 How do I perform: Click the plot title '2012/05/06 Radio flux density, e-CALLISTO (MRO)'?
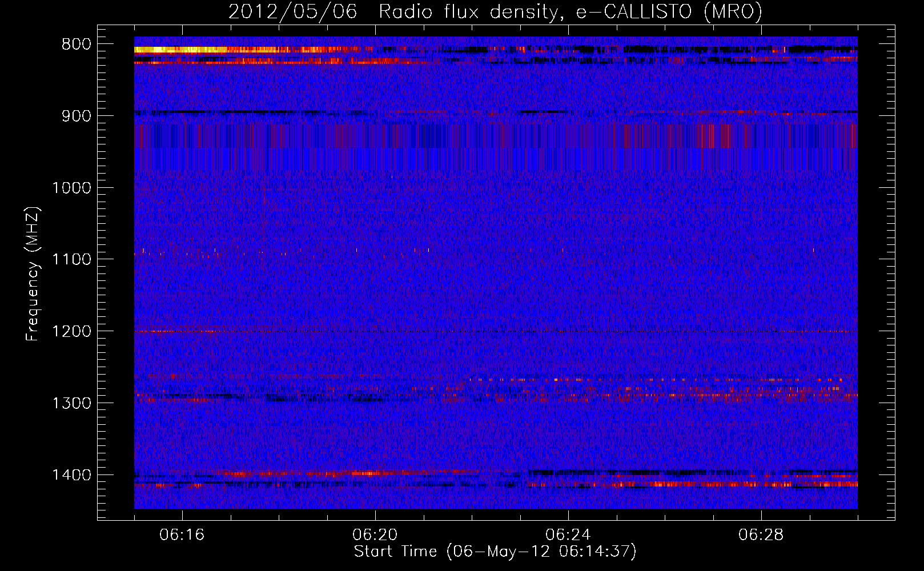(495, 11)
